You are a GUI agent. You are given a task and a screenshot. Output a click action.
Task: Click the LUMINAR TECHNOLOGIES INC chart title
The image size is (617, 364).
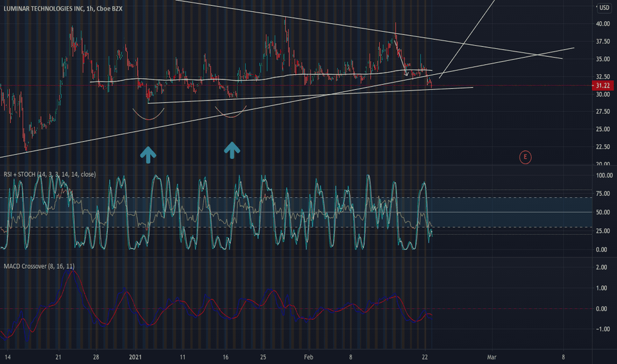63,8
